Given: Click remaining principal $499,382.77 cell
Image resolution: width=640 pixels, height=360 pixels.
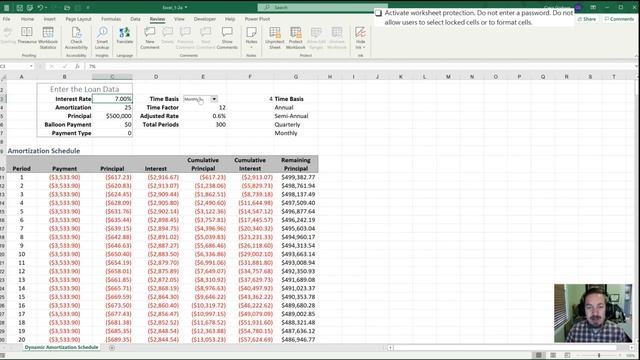Looking at the screenshot, I should pyautogui.click(x=296, y=177).
